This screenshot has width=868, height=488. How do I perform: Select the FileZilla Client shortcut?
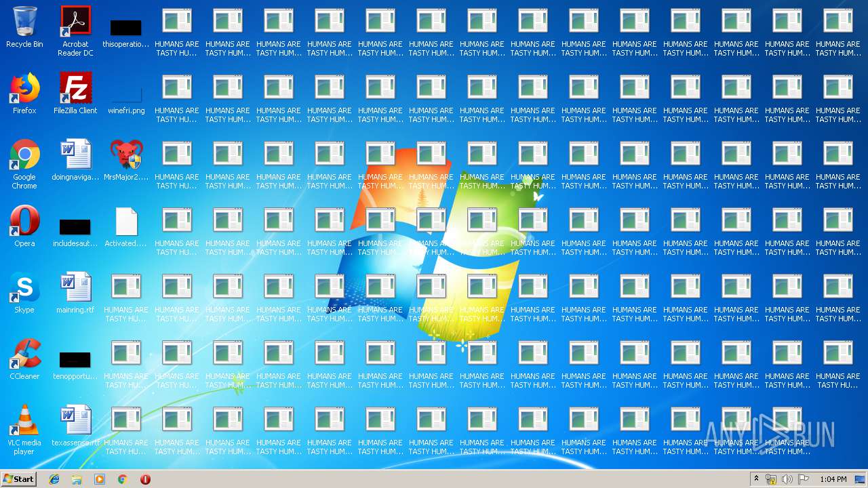[75, 94]
